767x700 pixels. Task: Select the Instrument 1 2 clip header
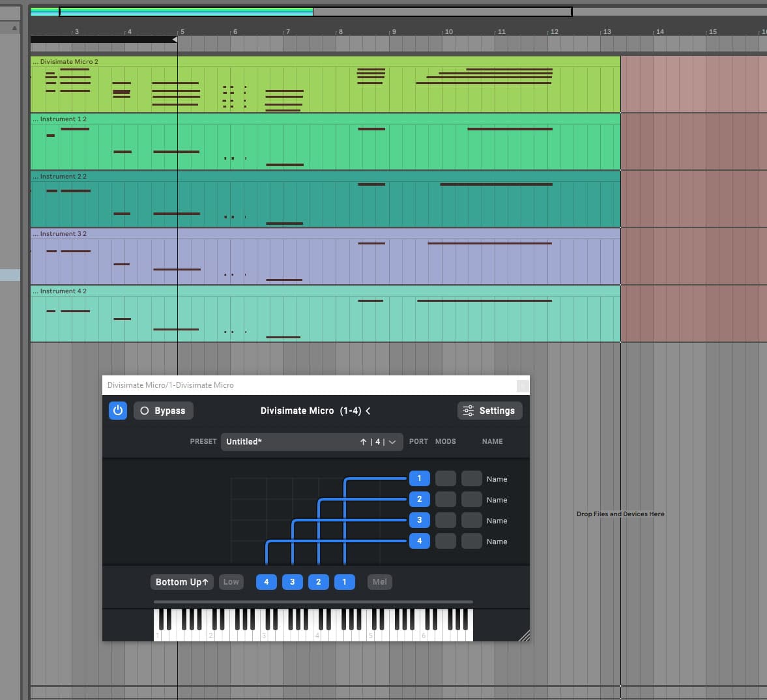(x=325, y=119)
